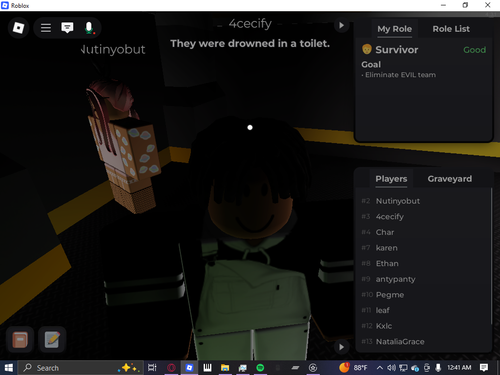Viewport: 500px width, 375px height.
Task: Click the Nutinyobut name tag above character
Action: tap(113, 49)
